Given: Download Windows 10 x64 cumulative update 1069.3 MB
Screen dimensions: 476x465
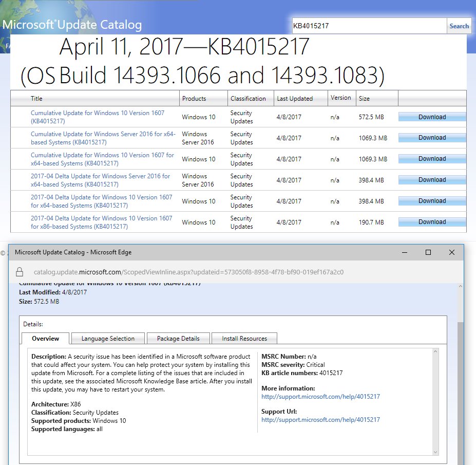Looking at the screenshot, I should [432, 159].
